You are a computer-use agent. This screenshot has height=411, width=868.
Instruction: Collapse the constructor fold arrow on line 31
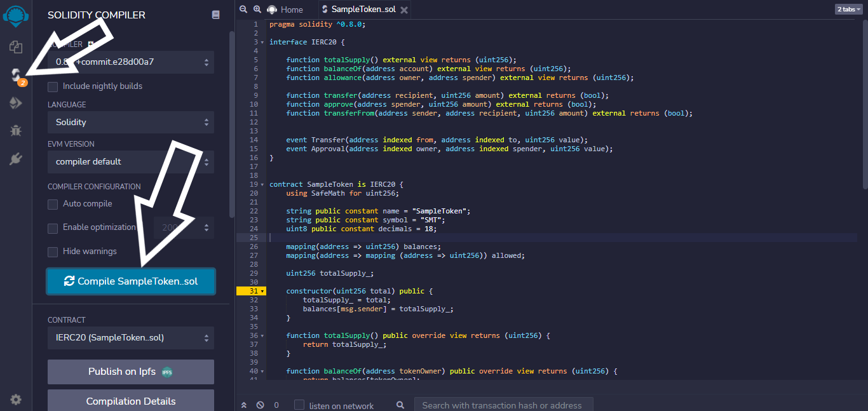coord(262,291)
